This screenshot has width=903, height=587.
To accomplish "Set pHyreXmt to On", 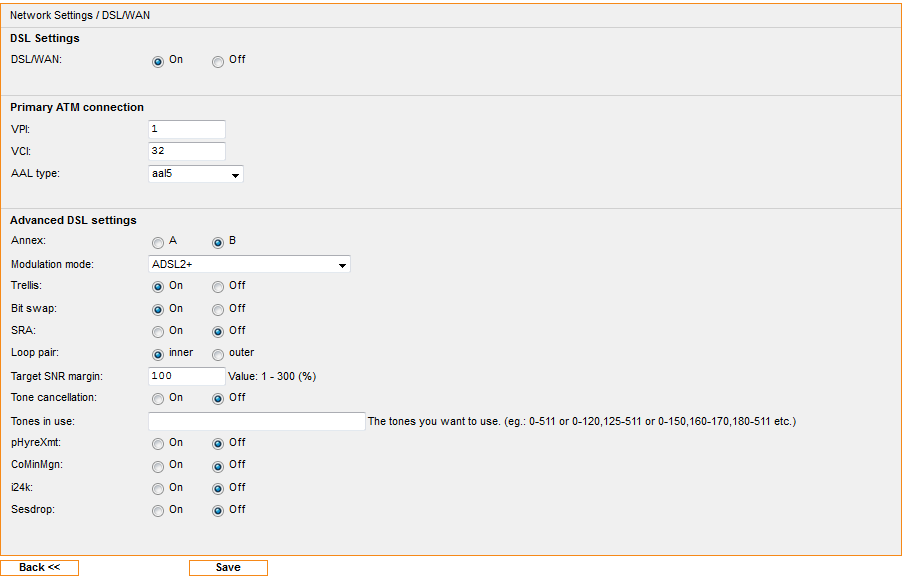I will pyautogui.click(x=158, y=444).
